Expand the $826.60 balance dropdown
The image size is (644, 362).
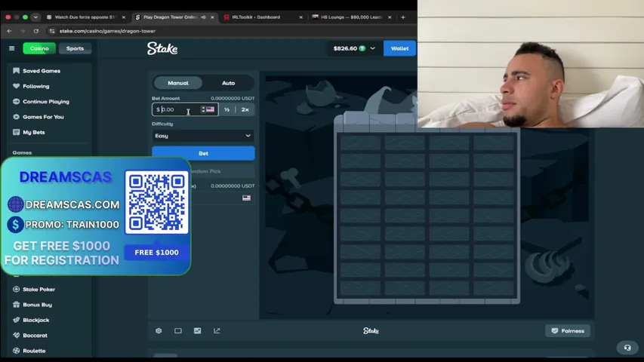[x=372, y=48]
